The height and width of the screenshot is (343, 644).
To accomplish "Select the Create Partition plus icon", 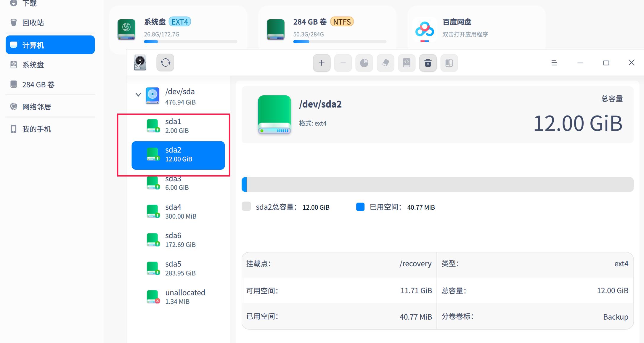I will coord(322,63).
